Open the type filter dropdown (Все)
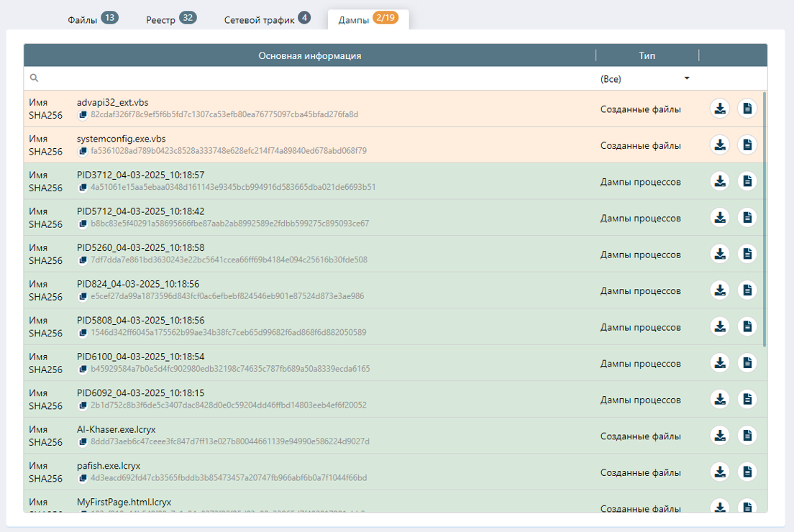Screen dimensions: 794x532 644,79
